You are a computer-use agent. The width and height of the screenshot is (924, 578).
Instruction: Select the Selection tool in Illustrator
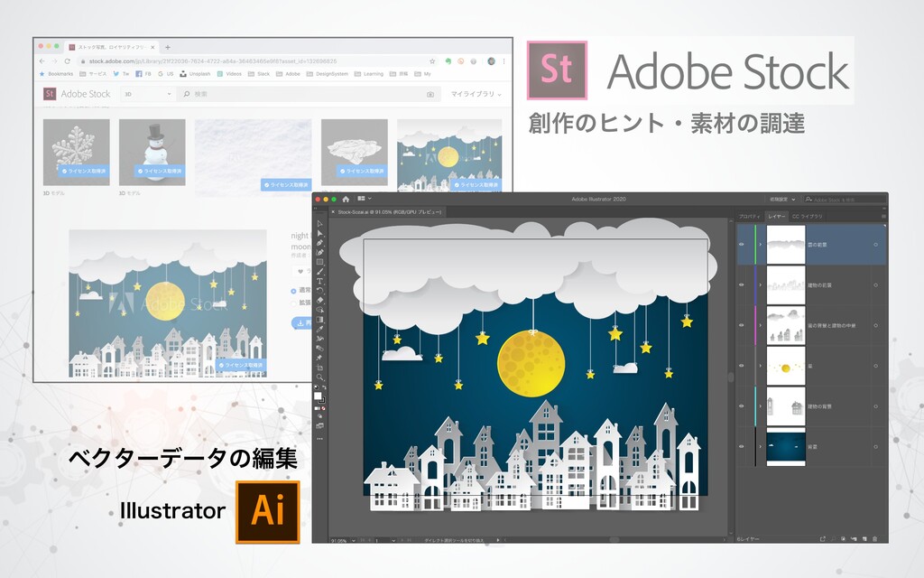(320, 224)
